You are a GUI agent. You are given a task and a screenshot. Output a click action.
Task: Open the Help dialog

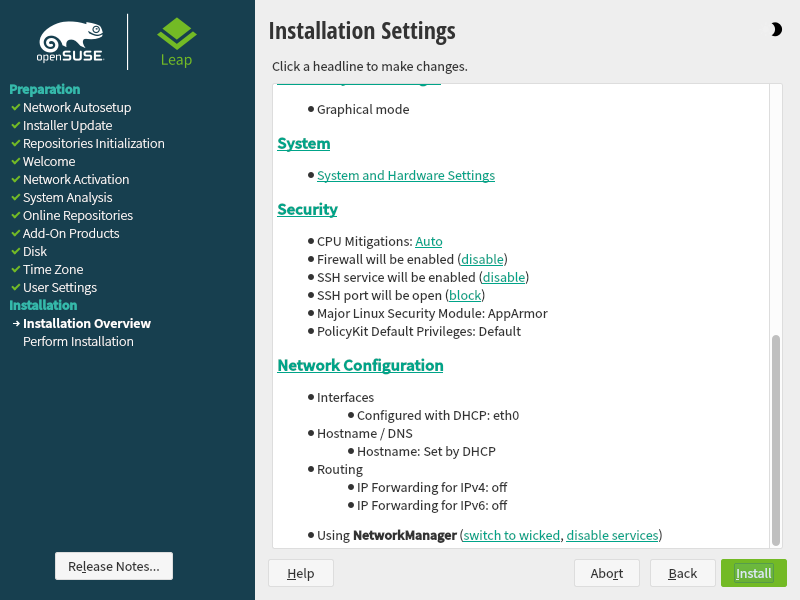[x=300, y=573]
